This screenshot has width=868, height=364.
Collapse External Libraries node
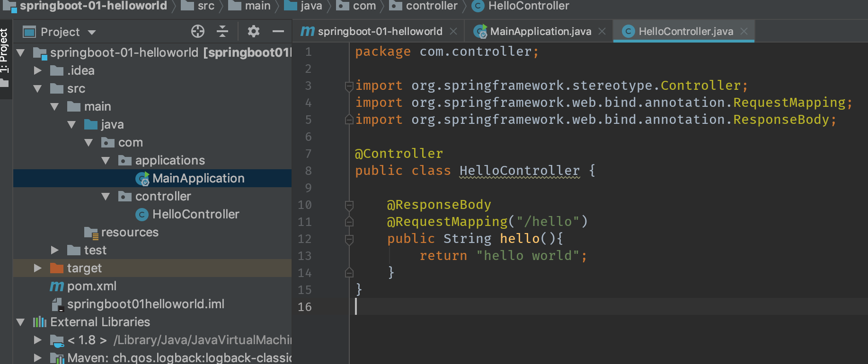pos(20,322)
